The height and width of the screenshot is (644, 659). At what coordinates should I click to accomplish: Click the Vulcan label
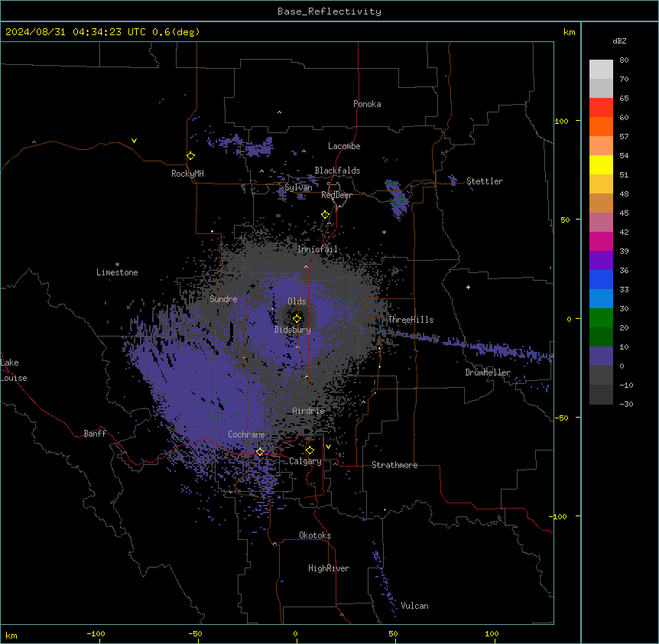click(415, 606)
